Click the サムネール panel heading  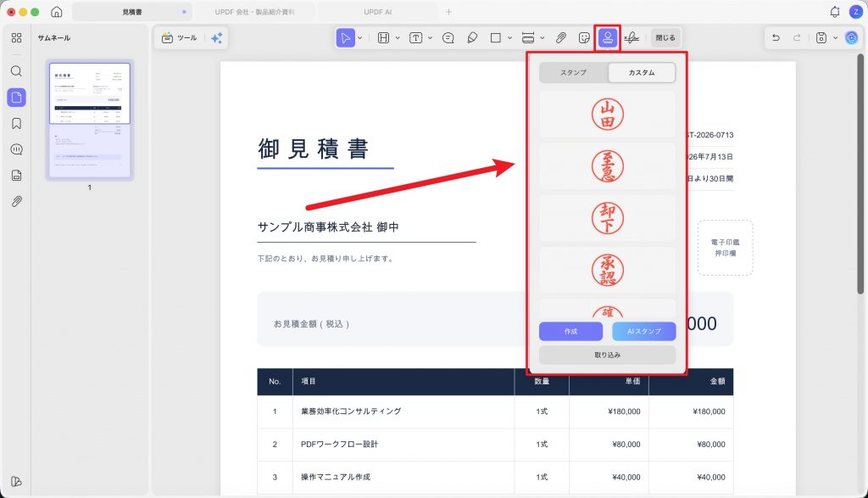[x=54, y=37]
